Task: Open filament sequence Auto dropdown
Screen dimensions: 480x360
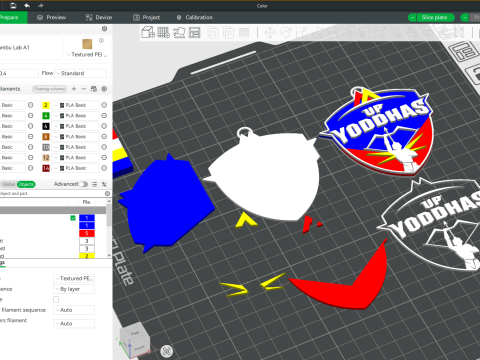Action: tap(74, 310)
